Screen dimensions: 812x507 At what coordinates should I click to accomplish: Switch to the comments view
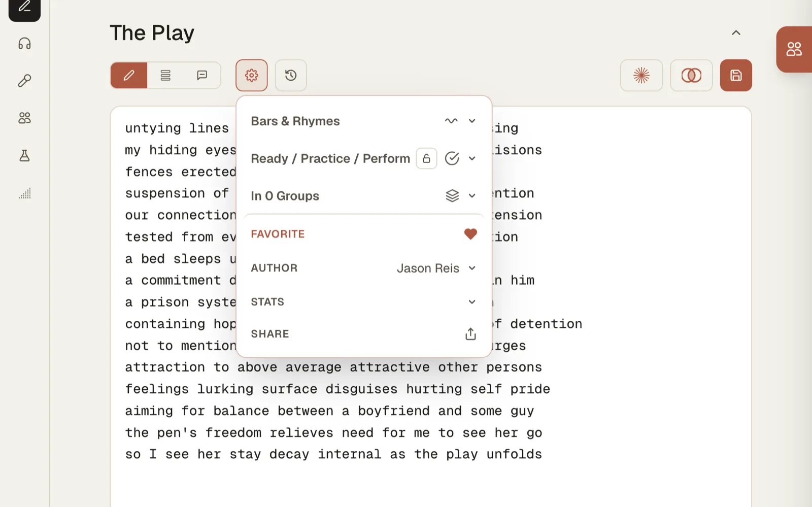[202, 76]
